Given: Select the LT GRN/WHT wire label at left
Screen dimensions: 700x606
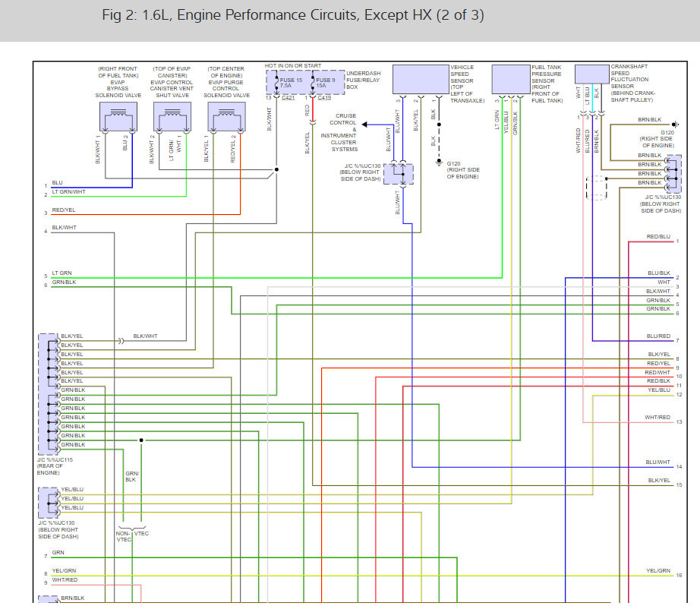Looking at the screenshot, I should click(68, 192).
